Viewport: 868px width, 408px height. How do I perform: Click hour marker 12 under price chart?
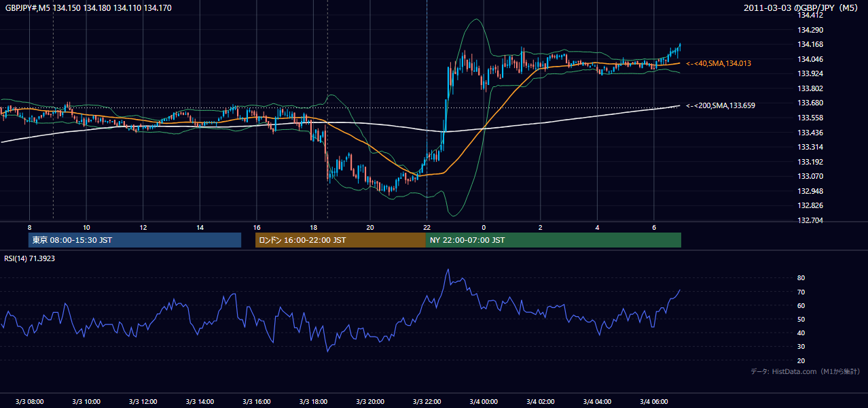143,227
